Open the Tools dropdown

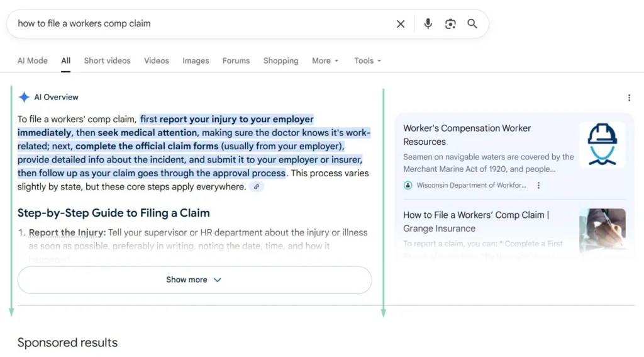pyautogui.click(x=367, y=61)
